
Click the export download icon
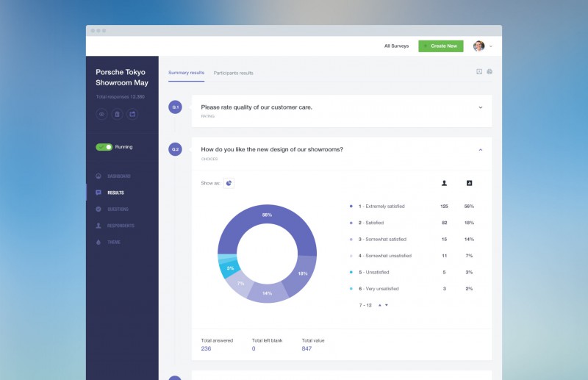[x=479, y=71]
